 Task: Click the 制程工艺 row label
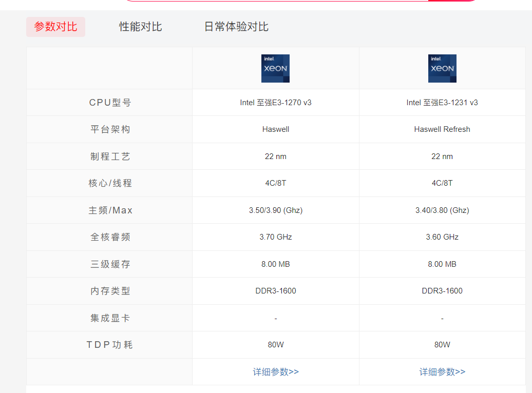(x=110, y=156)
